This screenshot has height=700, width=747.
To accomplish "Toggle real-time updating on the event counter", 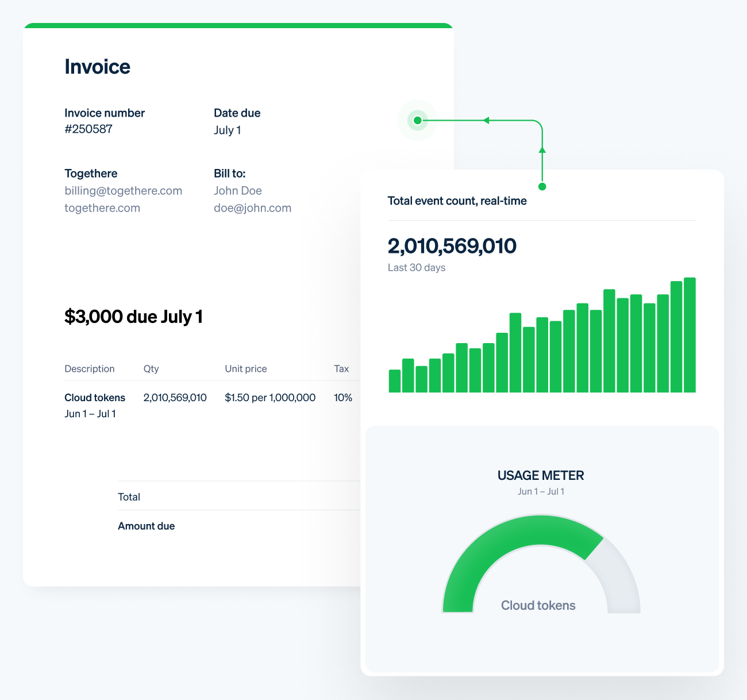I will 457,201.
